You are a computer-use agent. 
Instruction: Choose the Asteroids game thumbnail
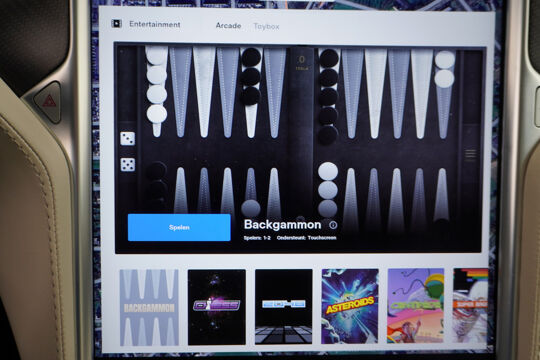[350, 306]
